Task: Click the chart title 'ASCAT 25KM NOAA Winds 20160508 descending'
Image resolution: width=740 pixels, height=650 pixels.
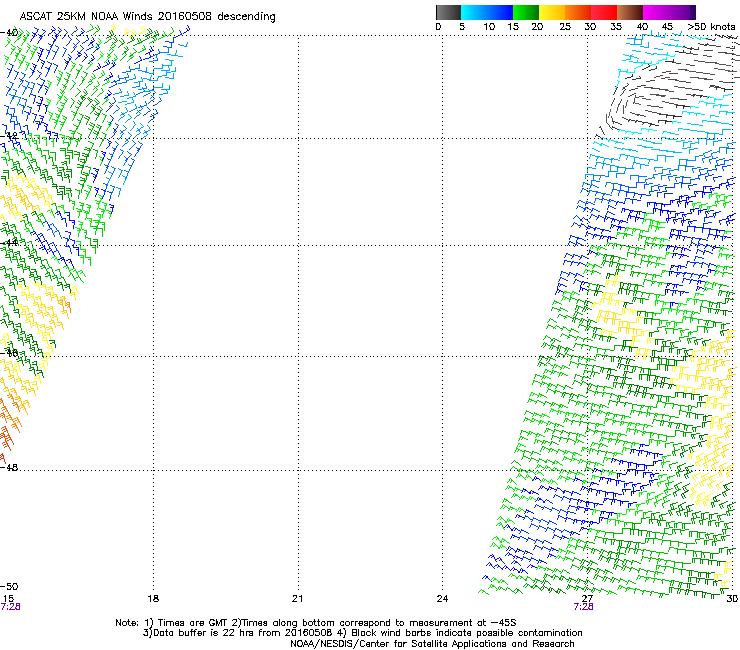Action: point(147,17)
